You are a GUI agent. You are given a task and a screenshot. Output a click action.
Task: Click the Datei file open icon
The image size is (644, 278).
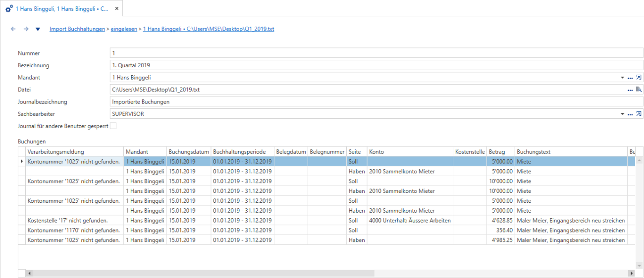click(x=639, y=90)
